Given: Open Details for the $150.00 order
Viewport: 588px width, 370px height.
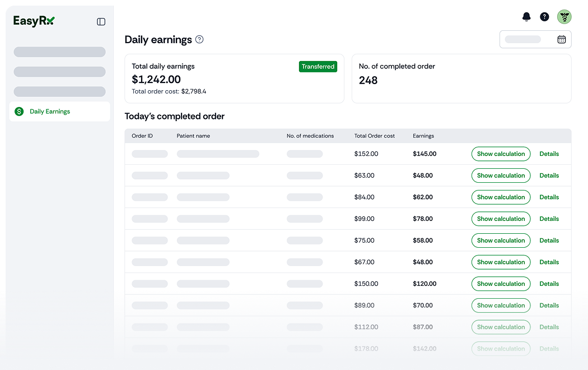Looking at the screenshot, I should (549, 284).
